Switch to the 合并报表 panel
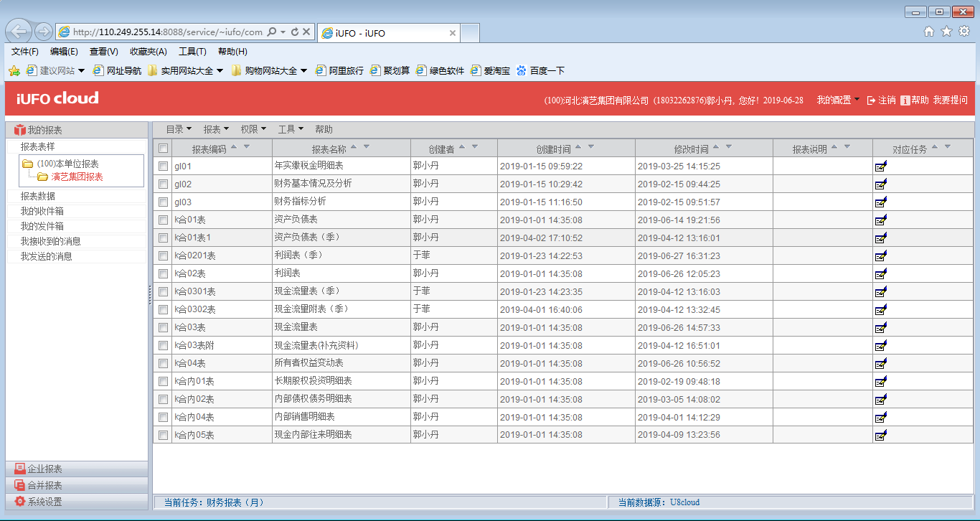Screen dimensions: 980x521 pyautogui.click(x=44, y=486)
